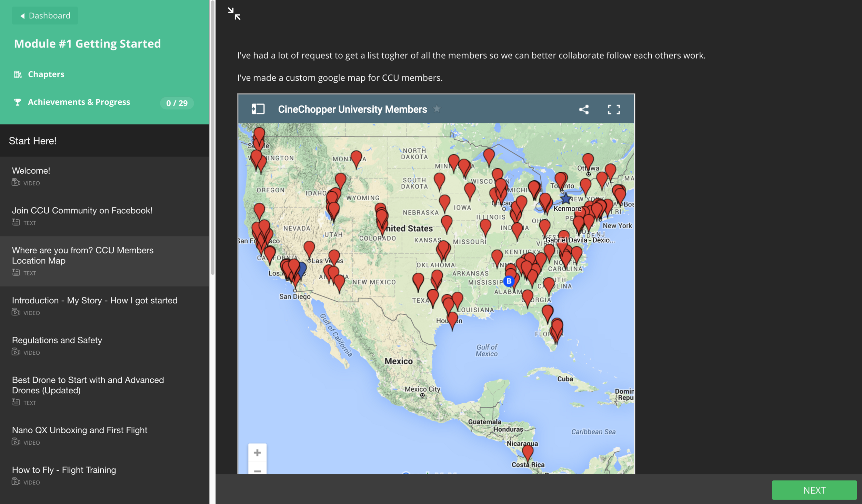The width and height of the screenshot is (862, 504).
Task: Click the red pin on Houston
Action: click(452, 320)
